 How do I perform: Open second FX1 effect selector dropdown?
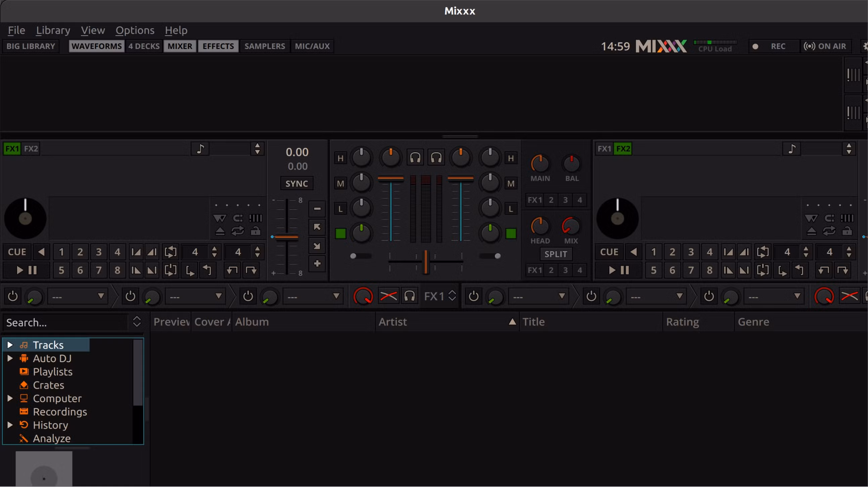[x=196, y=296]
